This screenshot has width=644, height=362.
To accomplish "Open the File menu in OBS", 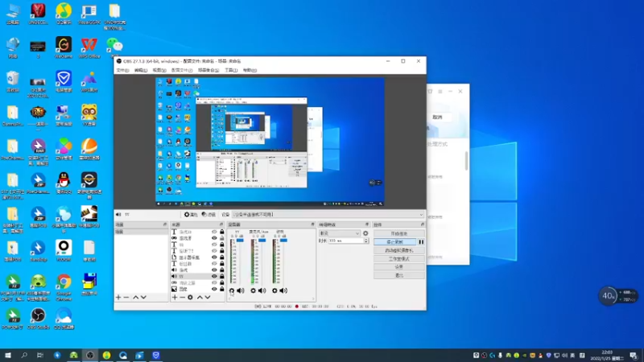I will (122, 70).
